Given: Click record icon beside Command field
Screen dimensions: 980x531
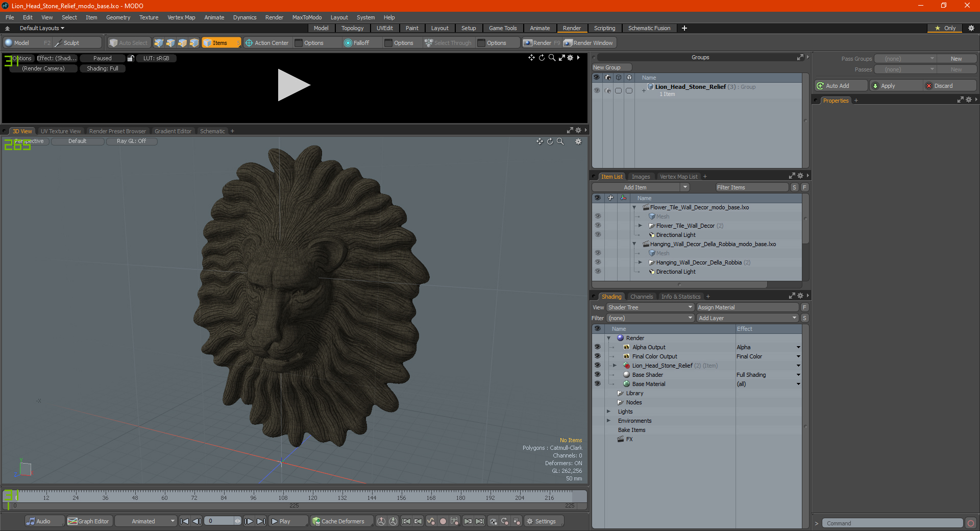Looking at the screenshot, I should coord(971,523).
